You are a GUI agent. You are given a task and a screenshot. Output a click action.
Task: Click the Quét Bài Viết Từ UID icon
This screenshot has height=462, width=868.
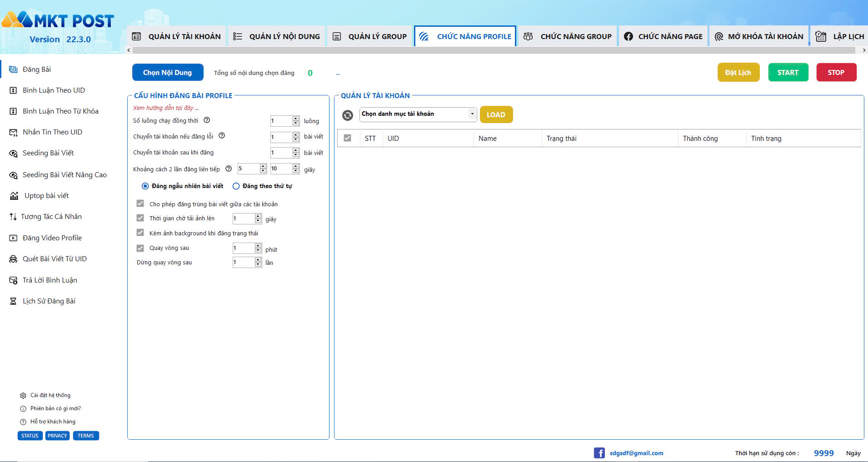point(13,259)
